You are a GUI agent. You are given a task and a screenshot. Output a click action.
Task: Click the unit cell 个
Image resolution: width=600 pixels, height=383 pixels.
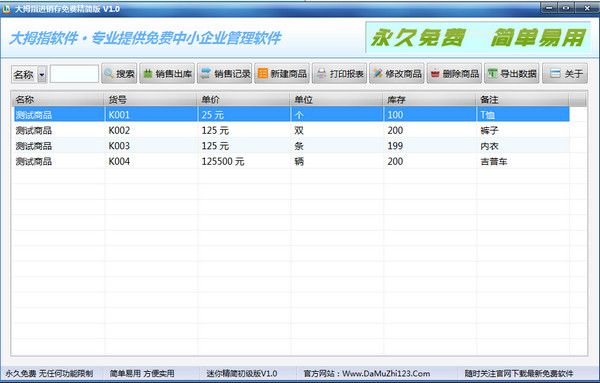pos(299,115)
